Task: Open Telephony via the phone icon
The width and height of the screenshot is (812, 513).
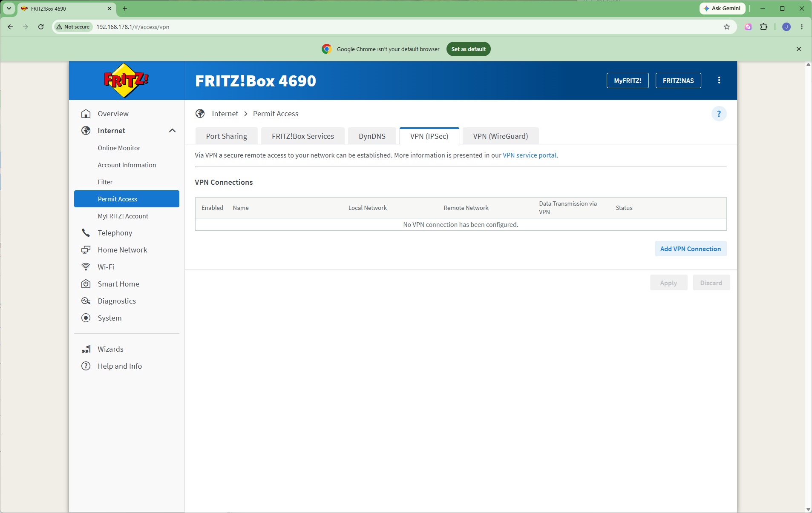Action: click(x=86, y=233)
